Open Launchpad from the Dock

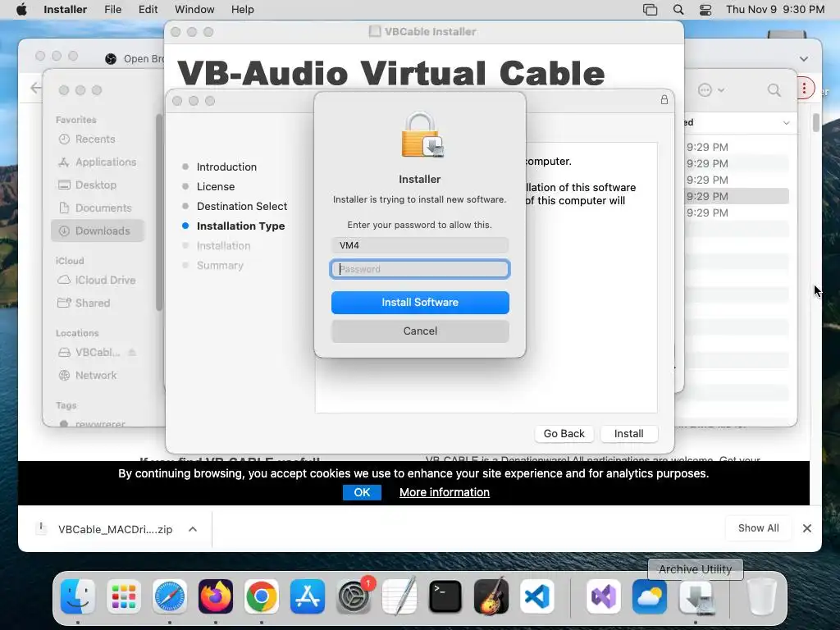(124, 596)
